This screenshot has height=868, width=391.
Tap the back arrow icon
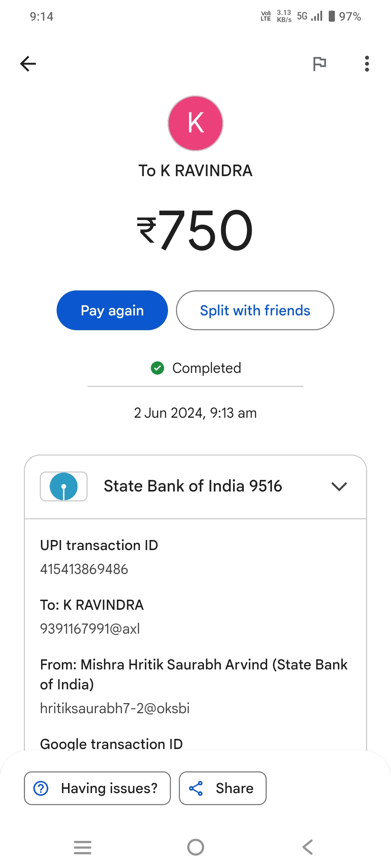[x=28, y=64]
